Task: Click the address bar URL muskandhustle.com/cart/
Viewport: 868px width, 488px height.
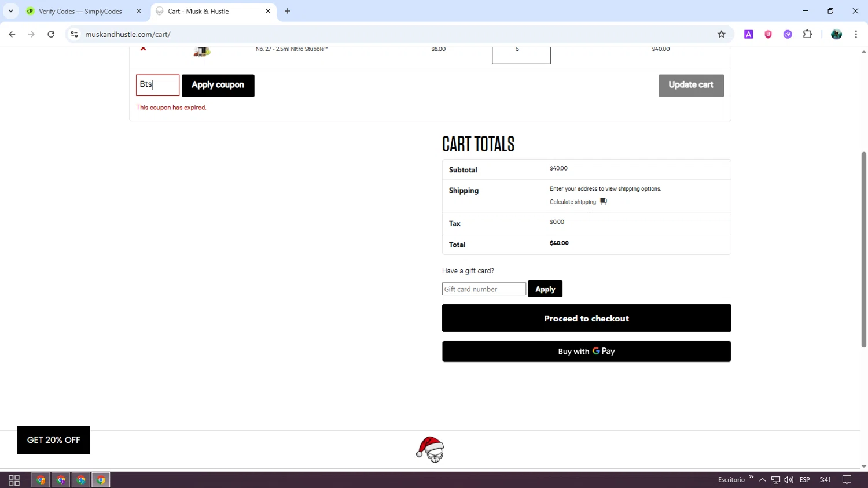Action: pyautogui.click(x=128, y=35)
